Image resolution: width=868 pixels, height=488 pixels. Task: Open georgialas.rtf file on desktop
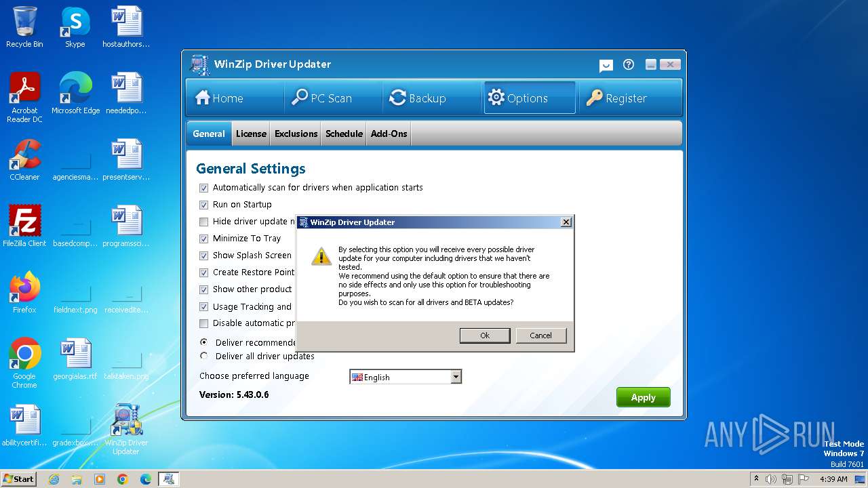tap(75, 359)
